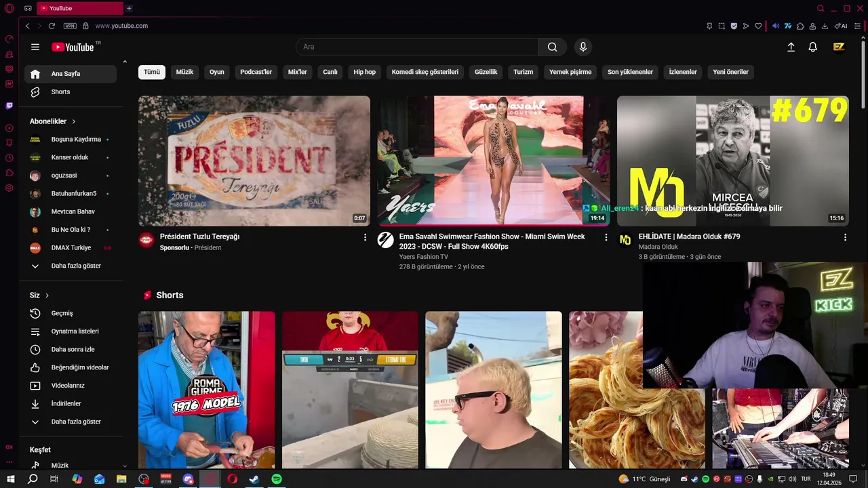Click the Windows Start button

coord(10,479)
